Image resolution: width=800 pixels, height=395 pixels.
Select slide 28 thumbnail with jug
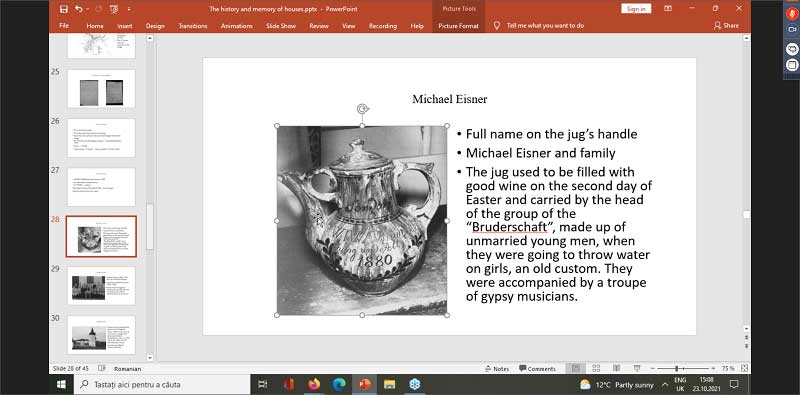coord(101,236)
